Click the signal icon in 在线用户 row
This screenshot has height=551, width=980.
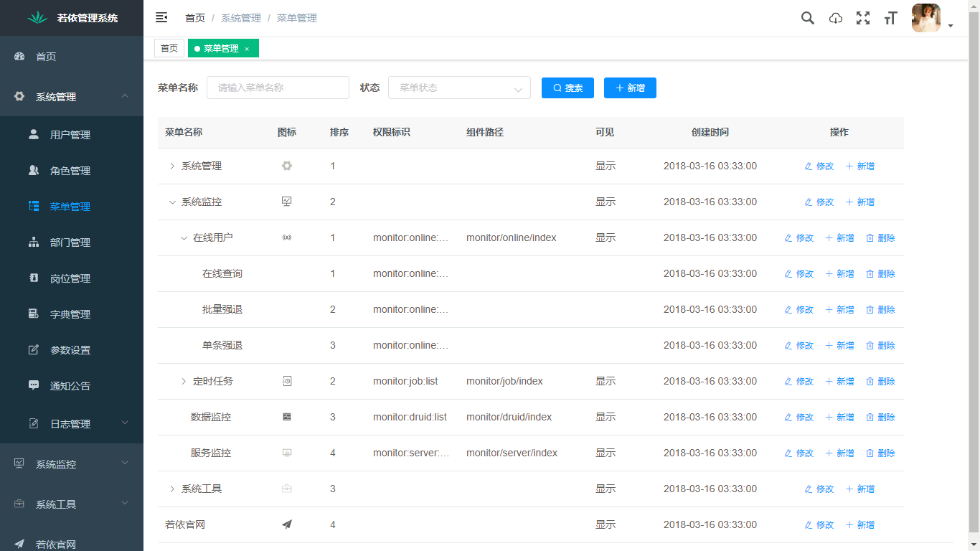click(287, 237)
